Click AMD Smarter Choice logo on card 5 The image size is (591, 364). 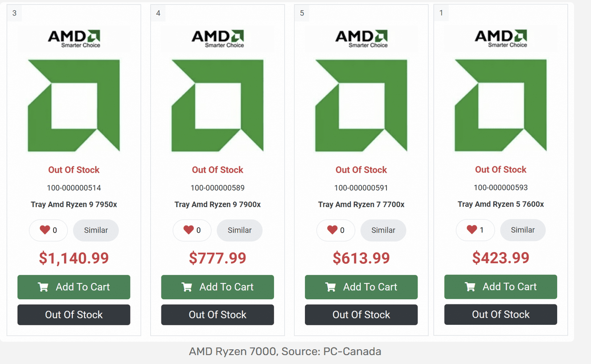(361, 38)
